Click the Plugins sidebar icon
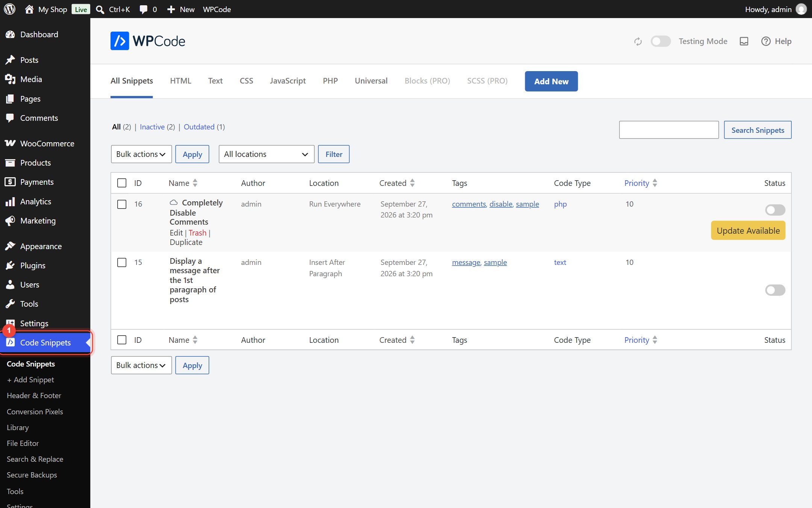The width and height of the screenshot is (812, 508). 10,265
